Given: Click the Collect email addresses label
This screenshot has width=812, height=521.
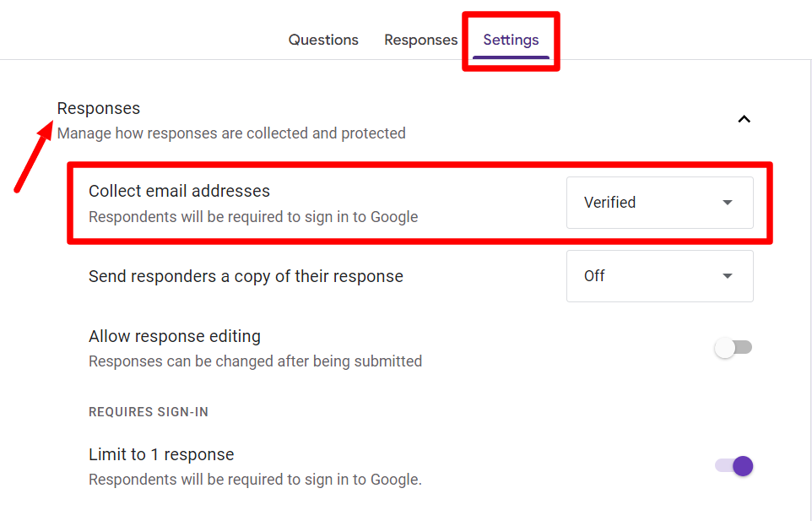Looking at the screenshot, I should (x=179, y=191).
